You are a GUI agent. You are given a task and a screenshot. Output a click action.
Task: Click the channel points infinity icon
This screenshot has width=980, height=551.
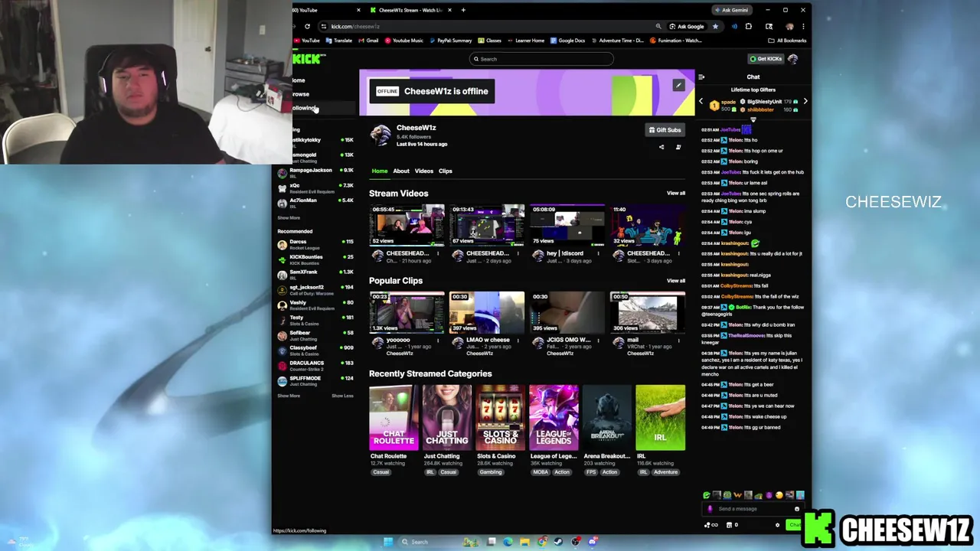pos(711,525)
